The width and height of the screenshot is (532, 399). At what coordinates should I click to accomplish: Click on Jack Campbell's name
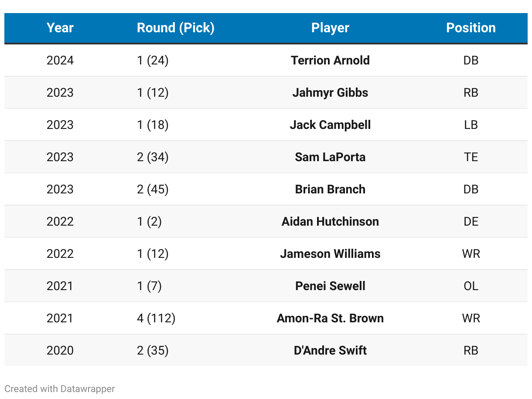pos(330,125)
